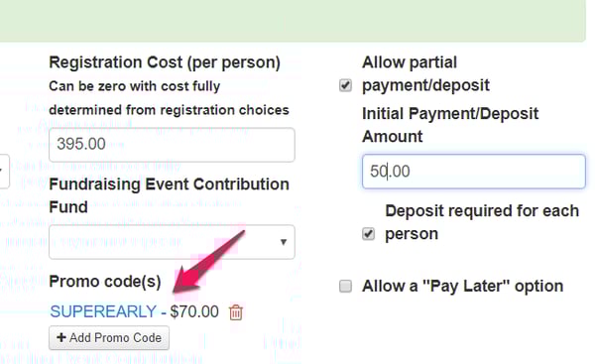
Task: Open the partially visible dropdown at left edge
Action: 4,172
